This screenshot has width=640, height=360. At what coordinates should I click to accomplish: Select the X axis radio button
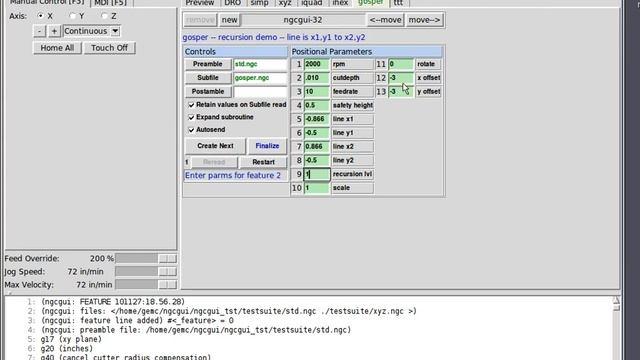[40, 16]
